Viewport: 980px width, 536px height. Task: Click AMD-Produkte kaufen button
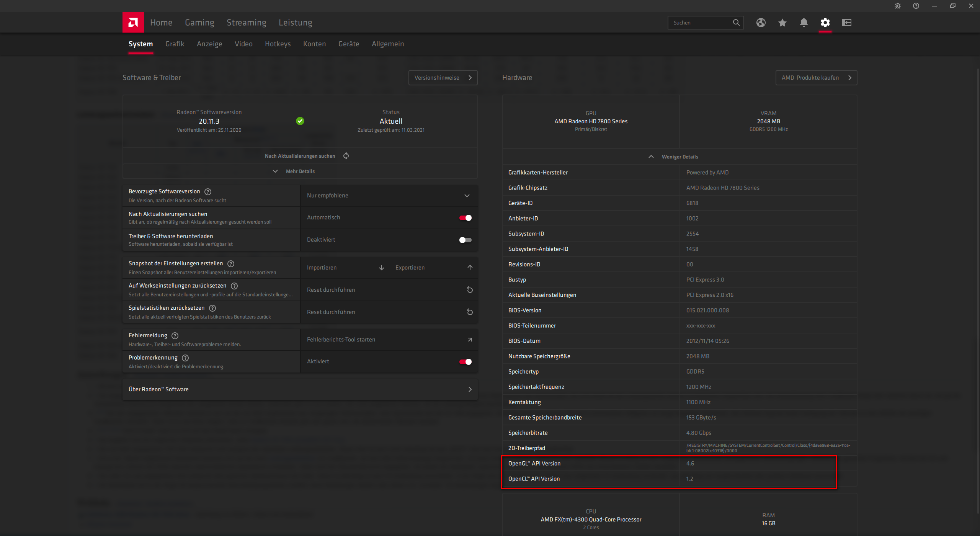(816, 78)
